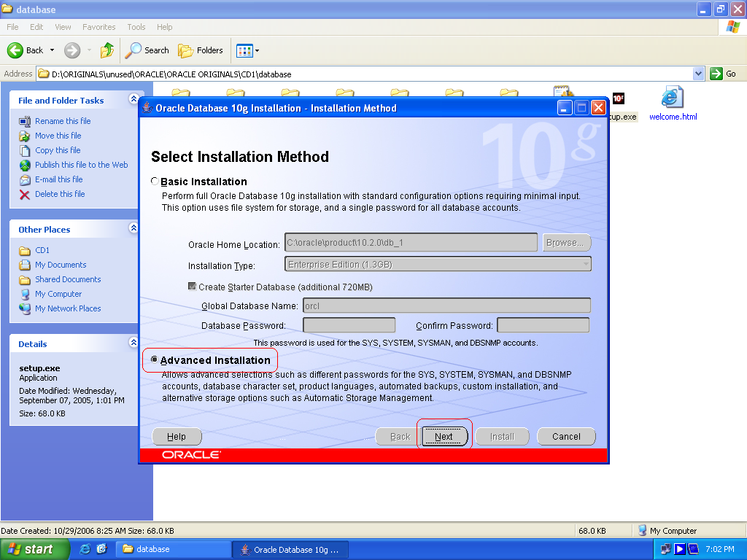Open the Favorites menu

pyautogui.click(x=98, y=27)
